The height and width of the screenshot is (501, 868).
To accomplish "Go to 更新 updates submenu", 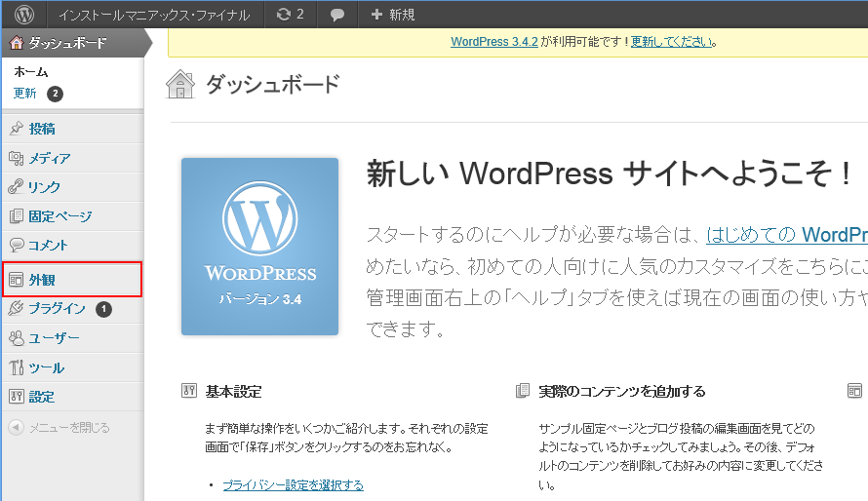I will 25,93.
